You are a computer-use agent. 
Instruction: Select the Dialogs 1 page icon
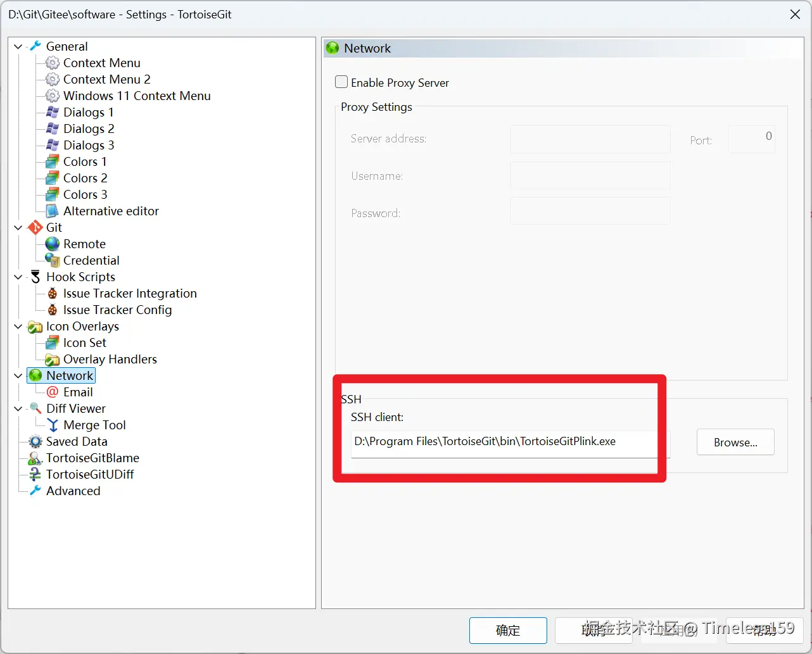click(53, 112)
